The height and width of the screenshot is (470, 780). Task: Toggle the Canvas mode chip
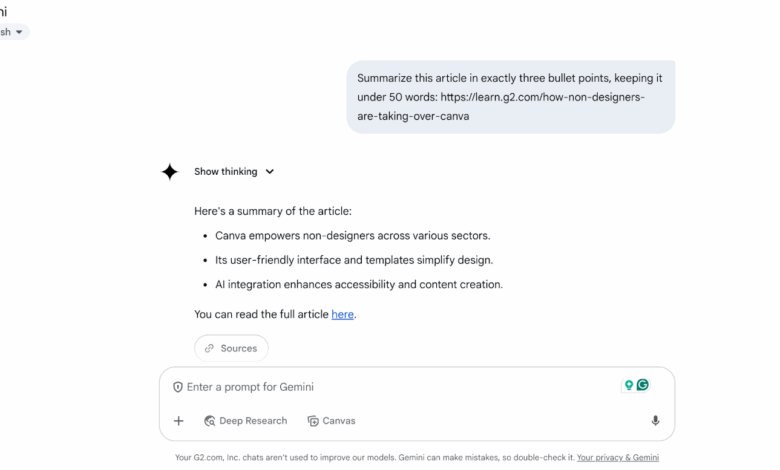pos(331,421)
